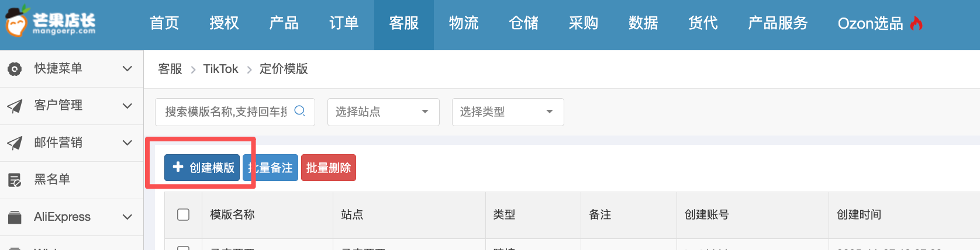This screenshot has height=250, width=980.
Task: Click the red 批量删除 button
Action: tap(328, 168)
